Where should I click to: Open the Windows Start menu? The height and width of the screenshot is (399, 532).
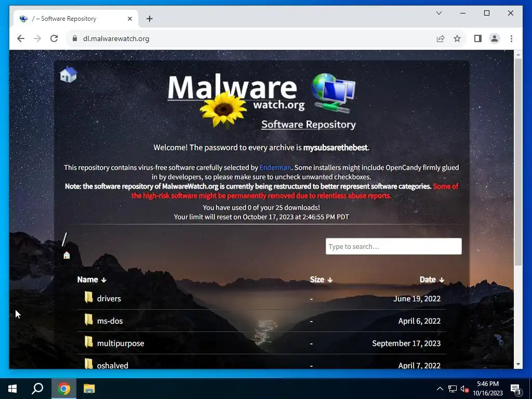click(x=12, y=389)
